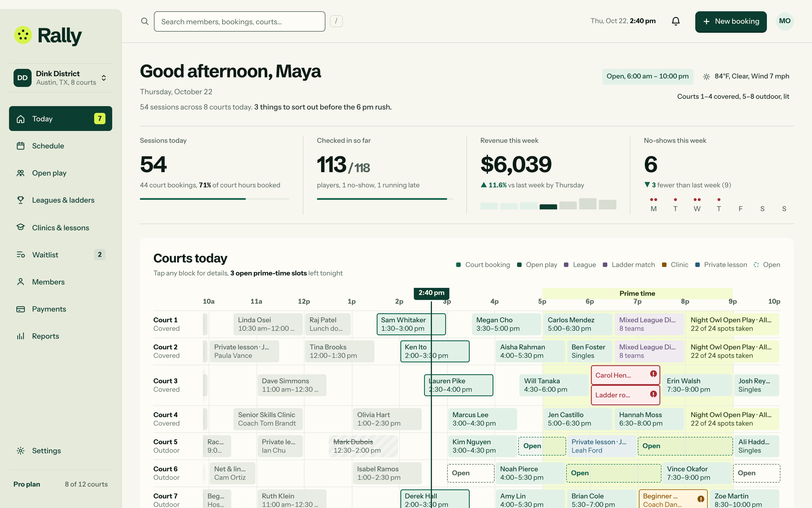Open the MO profile avatar
The width and height of the screenshot is (812, 508).
click(x=784, y=21)
